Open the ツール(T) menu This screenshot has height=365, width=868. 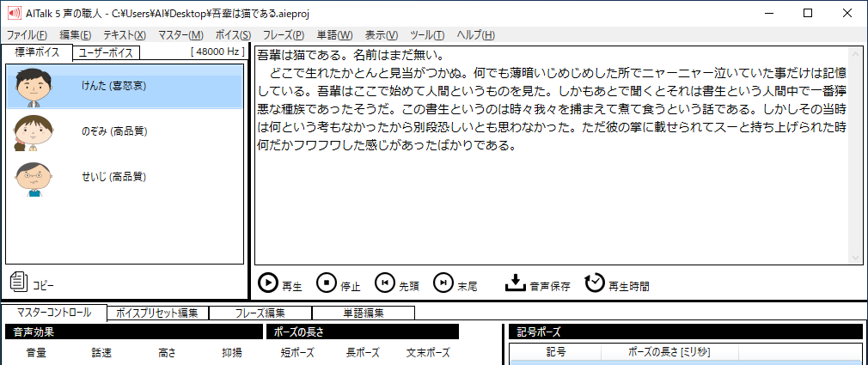pyautogui.click(x=427, y=35)
